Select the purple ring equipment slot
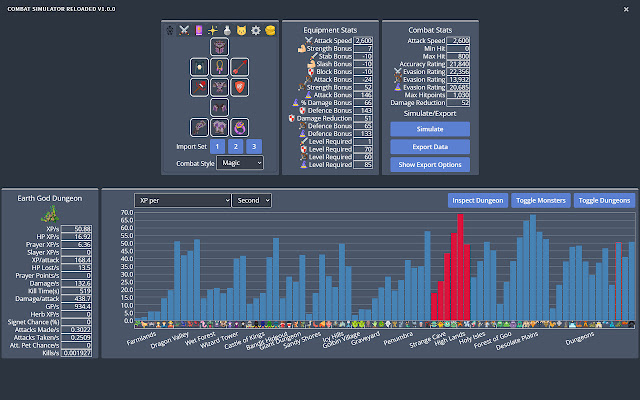This screenshot has width=640, height=400. click(240, 127)
